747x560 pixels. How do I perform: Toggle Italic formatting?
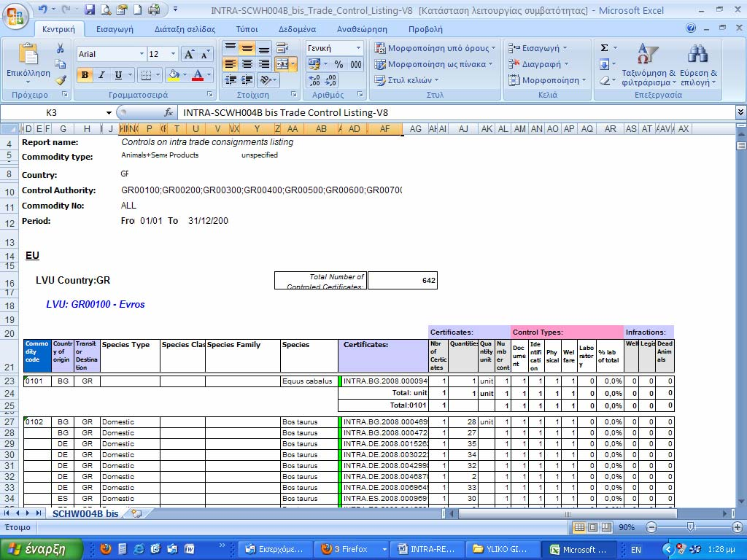(x=101, y=75)
